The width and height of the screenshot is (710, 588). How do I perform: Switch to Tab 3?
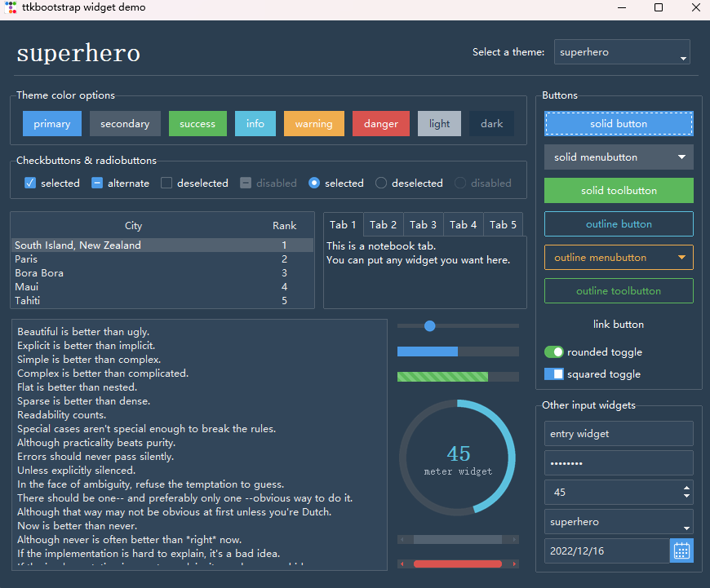pyautogui.click(x=423, y=224)
